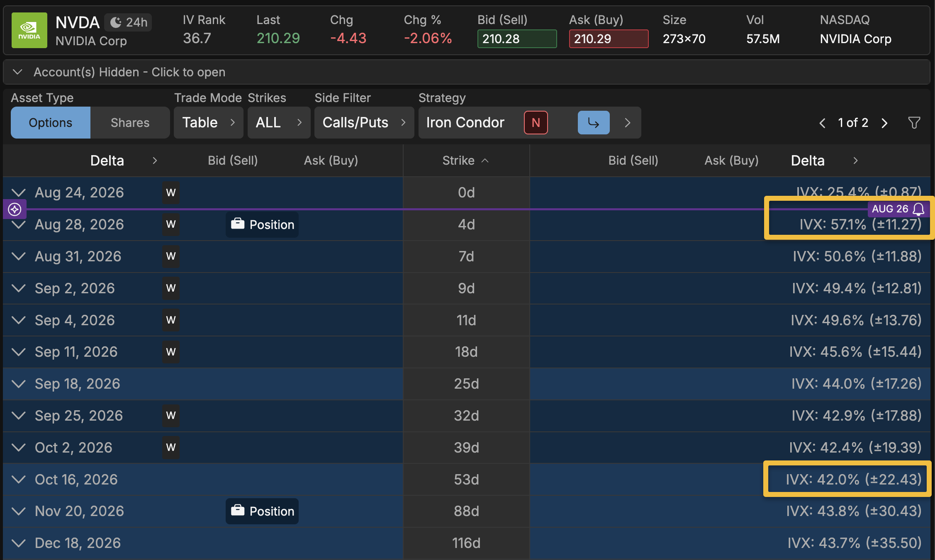Expand the Nov 20, 2026 expiration

pyautogui.click(x=19, y=511)
